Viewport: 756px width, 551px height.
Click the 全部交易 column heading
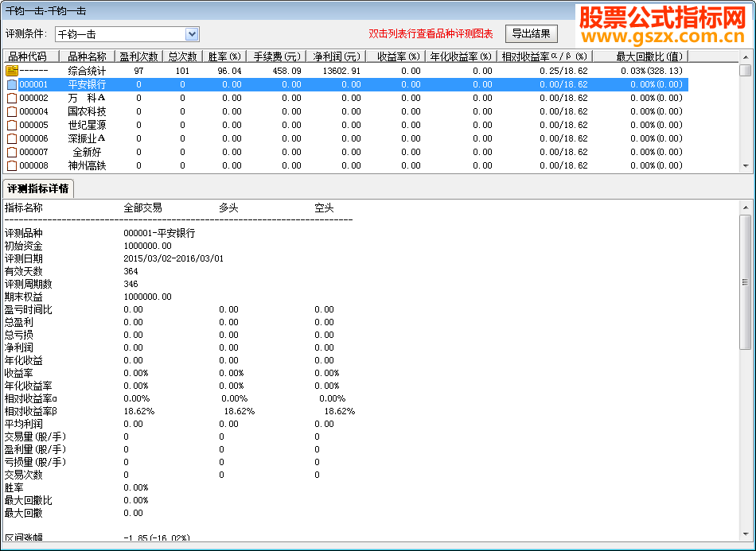pyautogui.click(x=142, y=208)
